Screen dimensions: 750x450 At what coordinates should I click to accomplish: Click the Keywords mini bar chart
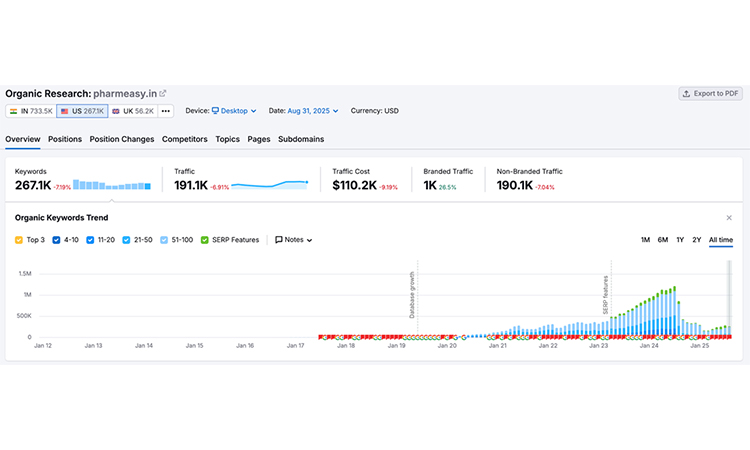tap(112, 185)
